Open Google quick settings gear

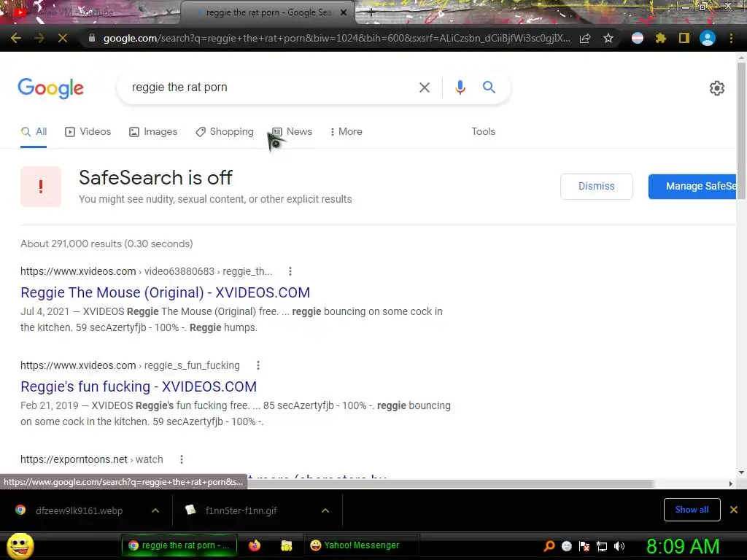click(x=717, y=88)
